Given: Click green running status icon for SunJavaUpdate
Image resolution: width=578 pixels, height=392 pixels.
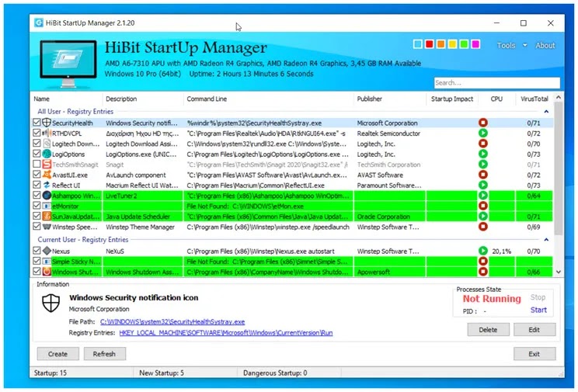Looking at the screenshot, I should click(x=483, y=217).
